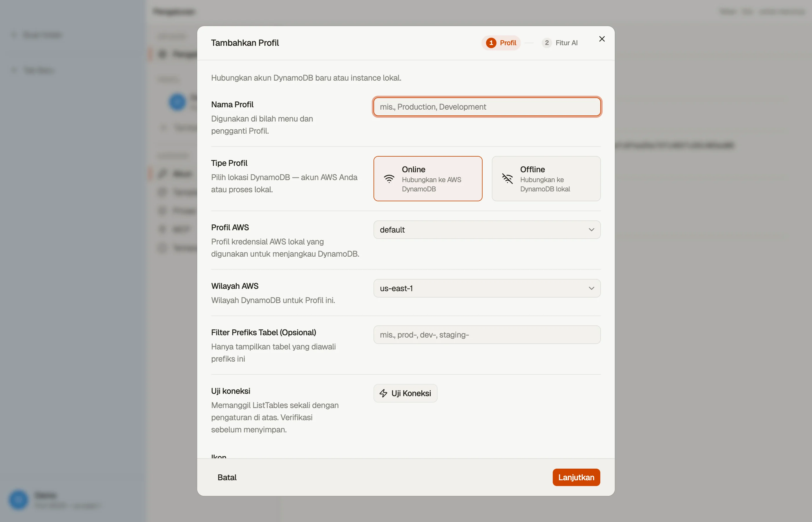This screenshot has width=812, height=522.
Task: Click the Batal button
Action: point(227,477)
